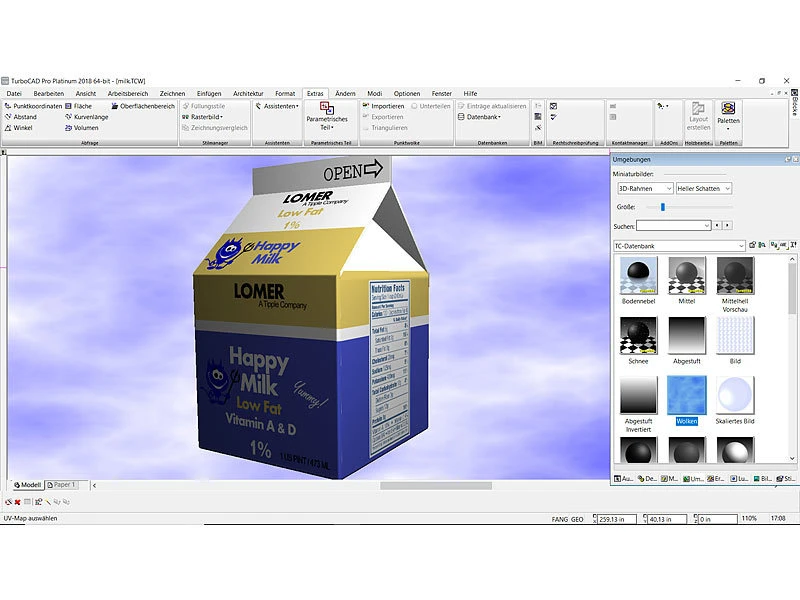The image size is (800, 600).
Task: Choose the Kurvenlänge tool
Action: [x=90, y=117]
